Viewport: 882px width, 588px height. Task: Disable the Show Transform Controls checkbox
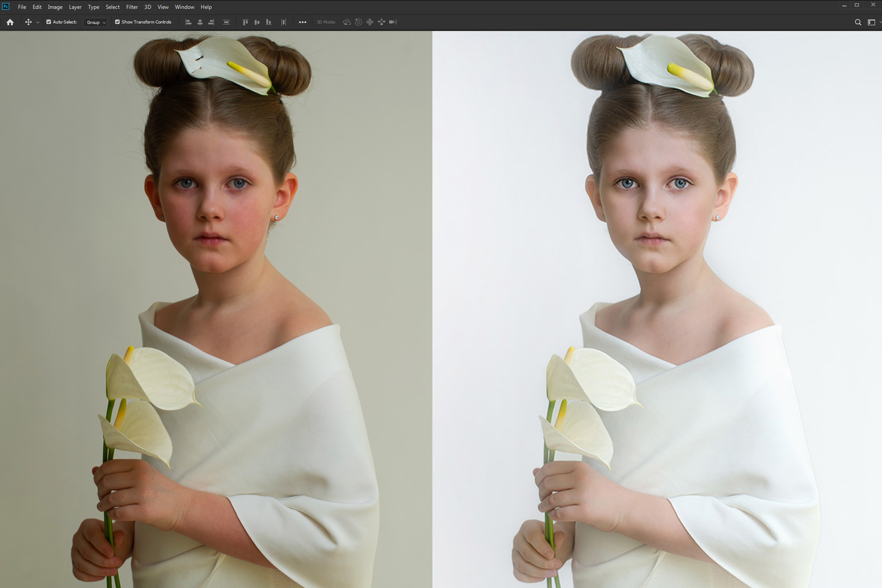tap(117, 22)
